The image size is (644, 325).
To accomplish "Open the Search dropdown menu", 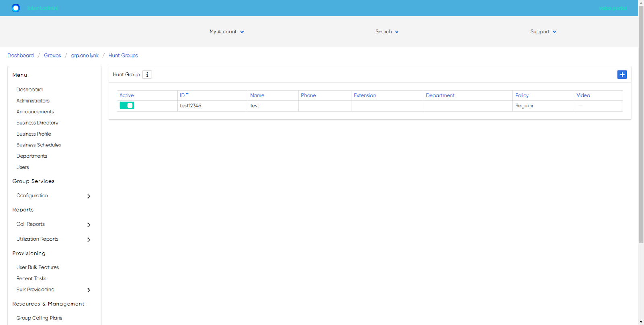I will coord(387,32).
